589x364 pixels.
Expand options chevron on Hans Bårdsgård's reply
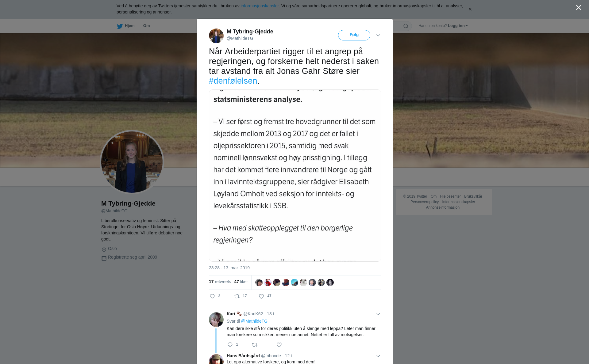pos(378,356)
